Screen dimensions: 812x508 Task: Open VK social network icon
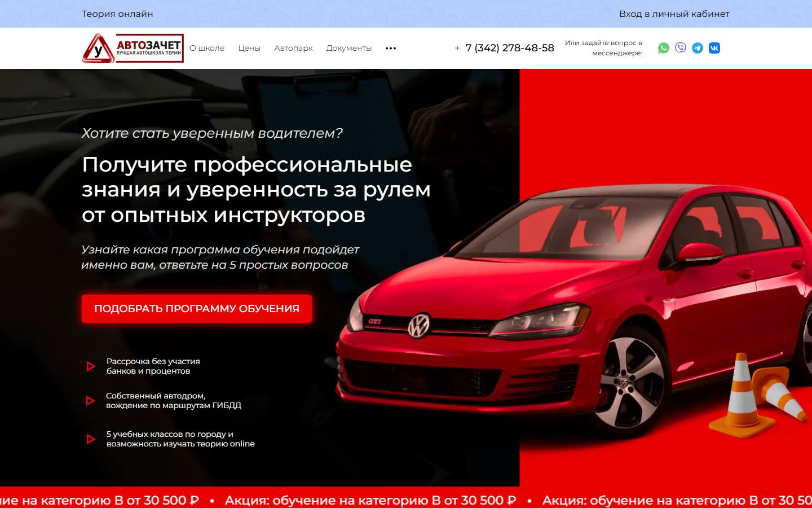pyautogui.click(x=714, y=48)
